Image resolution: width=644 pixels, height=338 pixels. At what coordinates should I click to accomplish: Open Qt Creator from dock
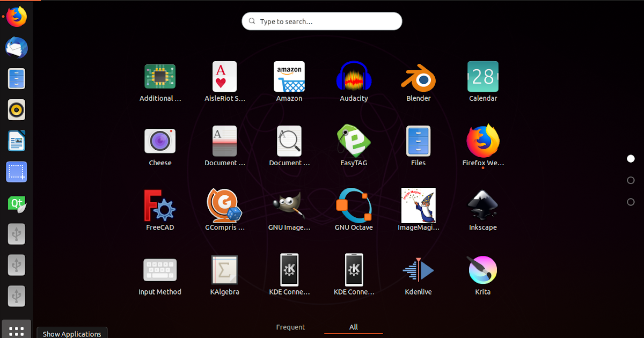[17, 203]
